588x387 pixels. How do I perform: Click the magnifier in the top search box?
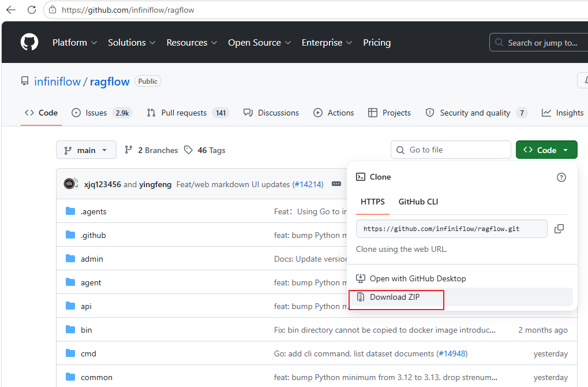coord(499,42)
